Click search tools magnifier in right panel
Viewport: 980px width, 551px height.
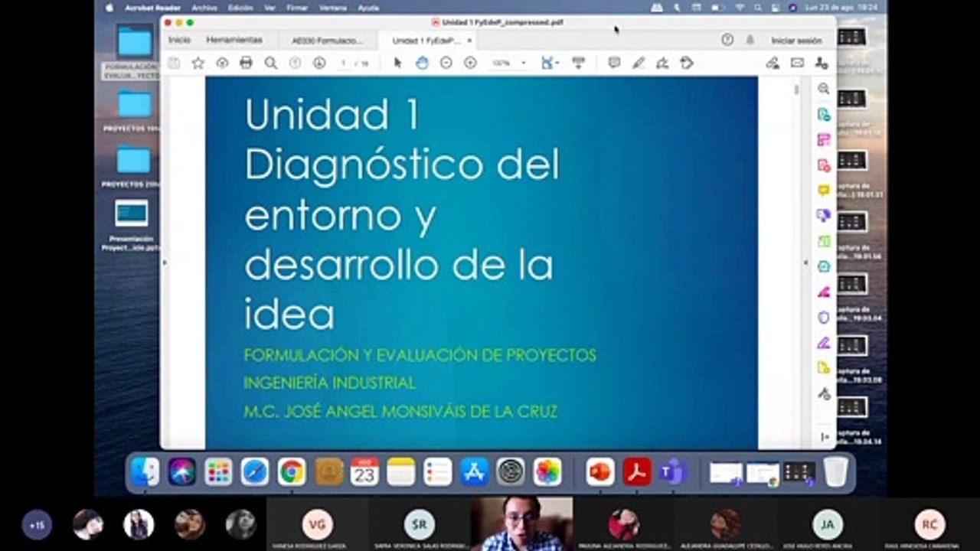click(824, 89)
